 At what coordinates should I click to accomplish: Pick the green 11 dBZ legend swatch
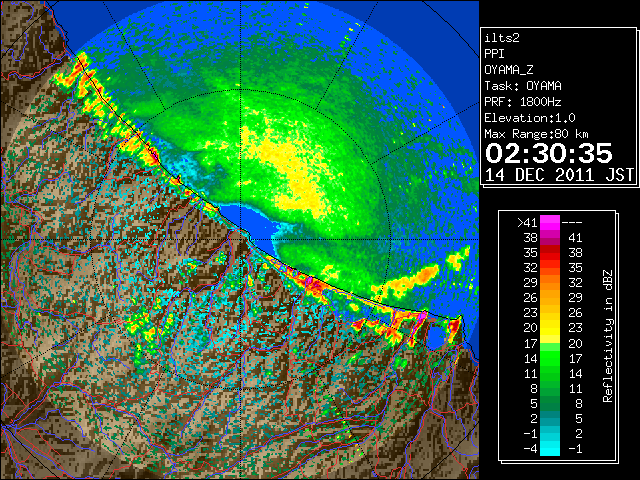[550, 373]
